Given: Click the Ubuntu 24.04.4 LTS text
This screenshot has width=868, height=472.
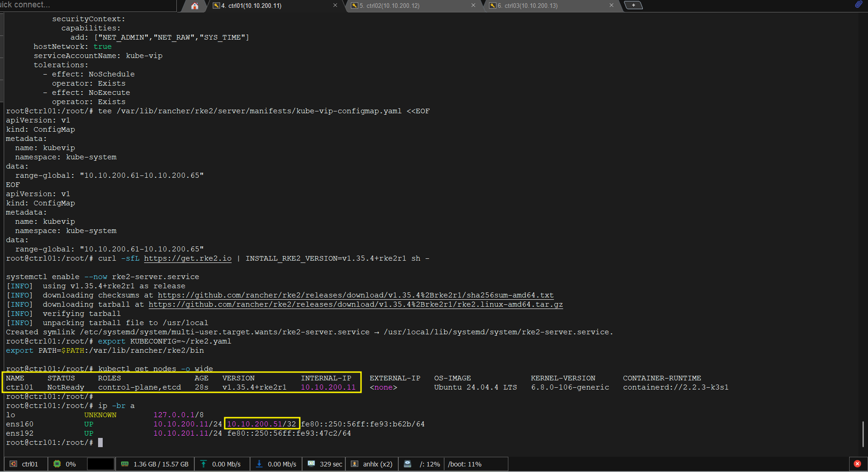Looking at the screenshot, I should [476, 387].
